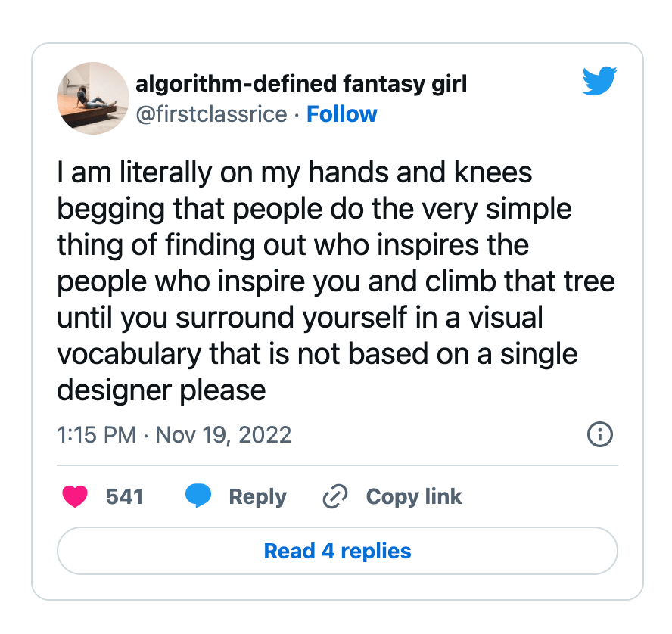The height and width of the screenshot is (634, 672).
Task: Click the blue reply speech bubble icon
Action: coord(198,496)
